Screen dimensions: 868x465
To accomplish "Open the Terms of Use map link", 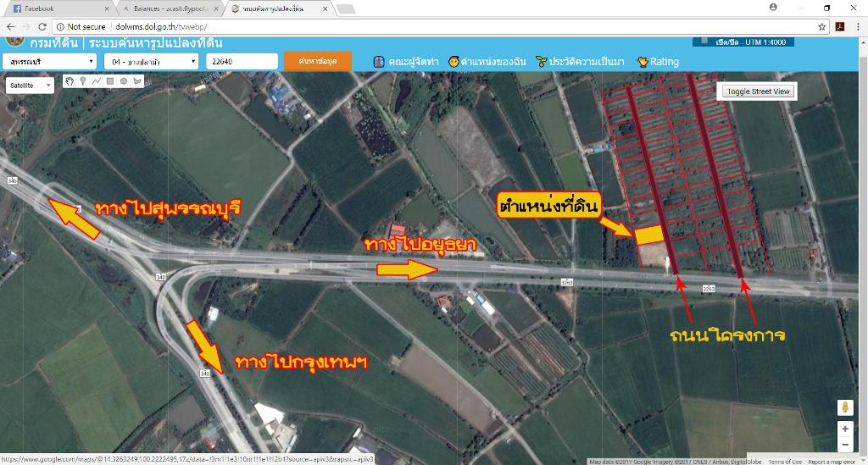I will coord(784,462).
